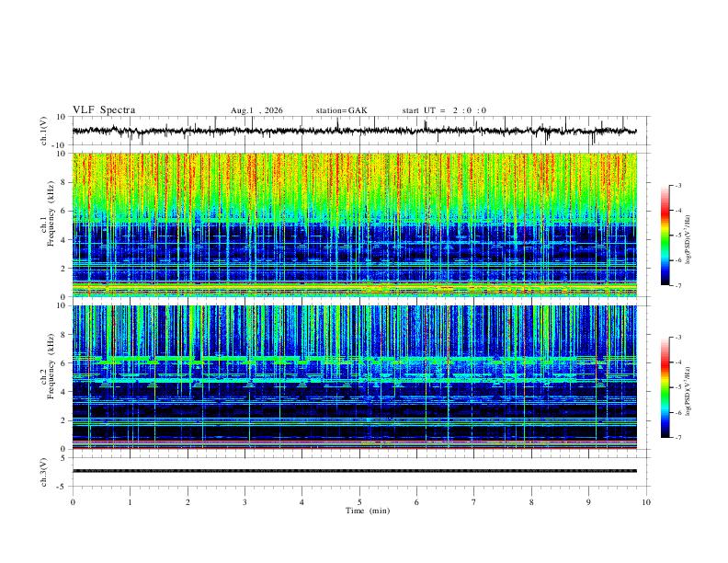Click the 5 minute mark on time axis

click(x=359, y=502)
